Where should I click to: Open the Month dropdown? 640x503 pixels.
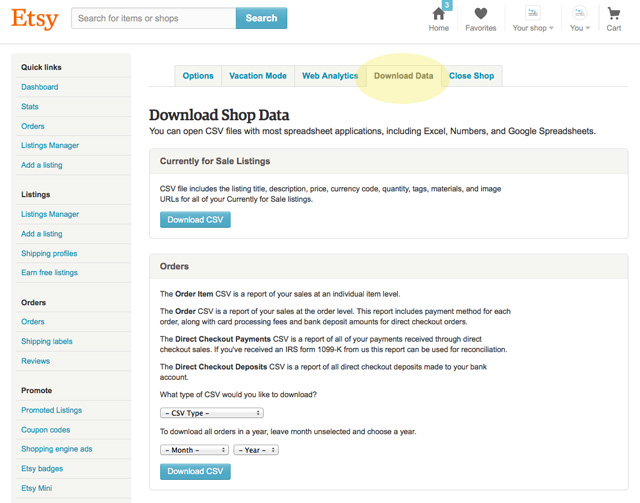click(x=194, y=450)
